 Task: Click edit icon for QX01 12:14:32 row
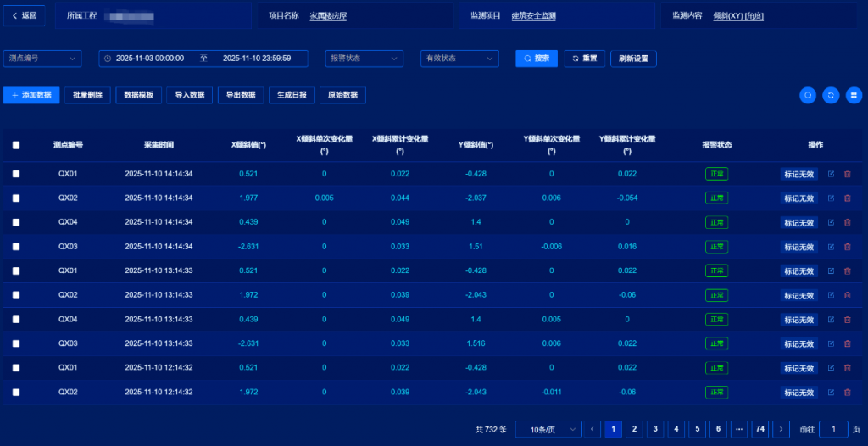coord(831,368)
